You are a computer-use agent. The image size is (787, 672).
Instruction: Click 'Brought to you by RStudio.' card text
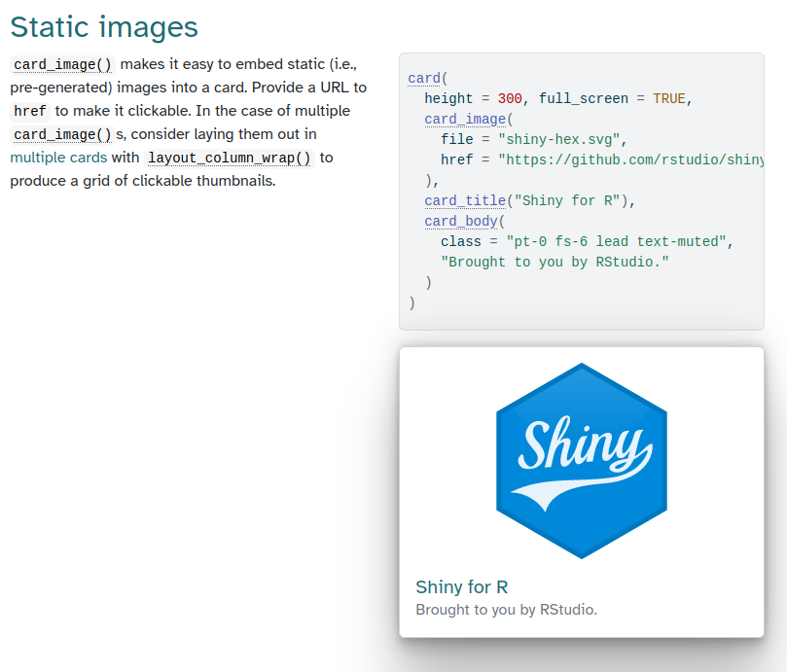click(507, 610)
